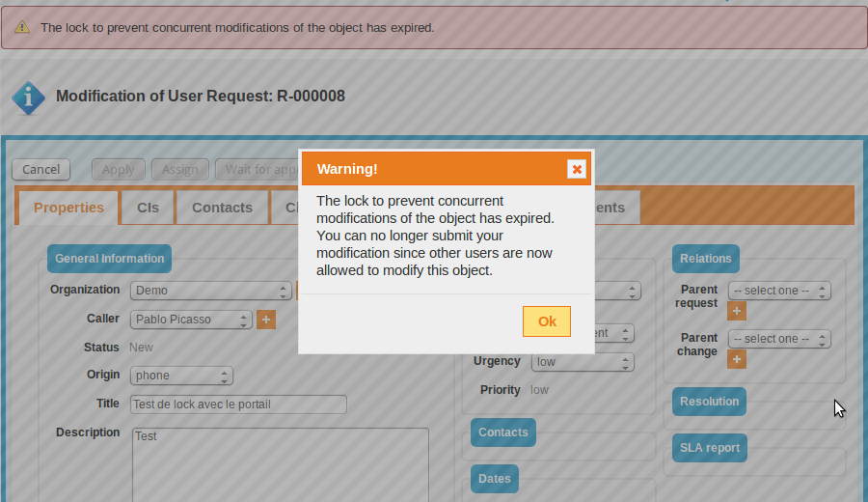Add a new caller with plus icon
This screenshot has height=502, width=868.
(x=266, y=320)
